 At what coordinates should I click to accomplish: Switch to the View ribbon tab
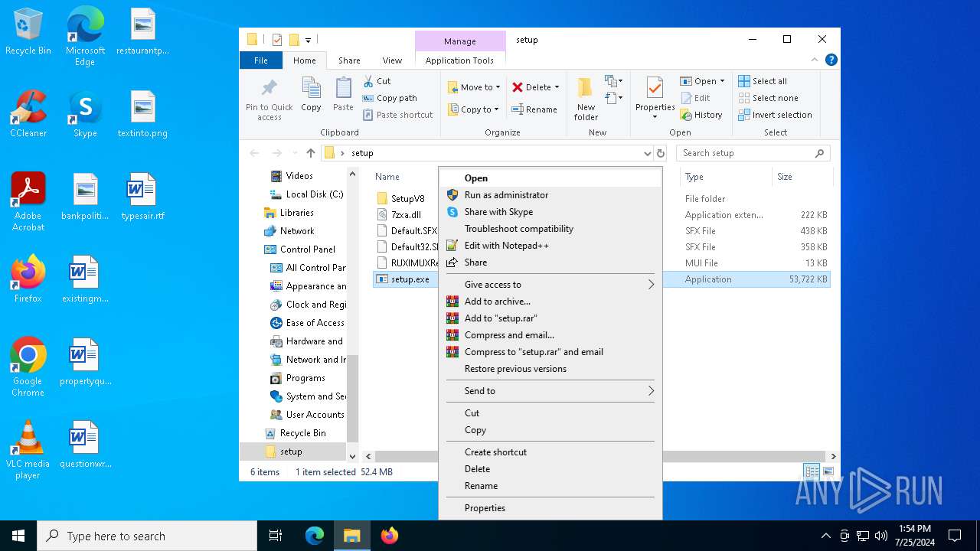[x=392, y=60]
